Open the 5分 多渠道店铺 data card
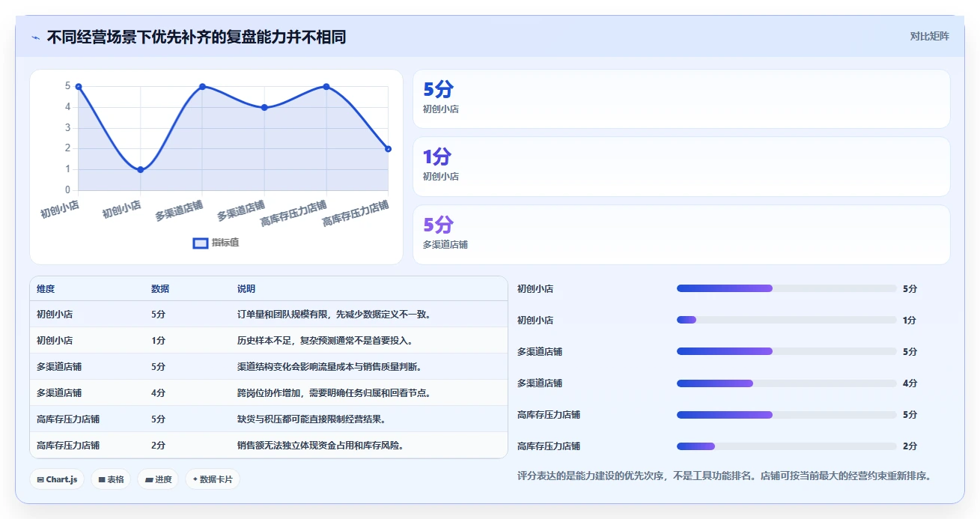Image resolution: width=980 pixels, height=519 pixels. (681, 234)
